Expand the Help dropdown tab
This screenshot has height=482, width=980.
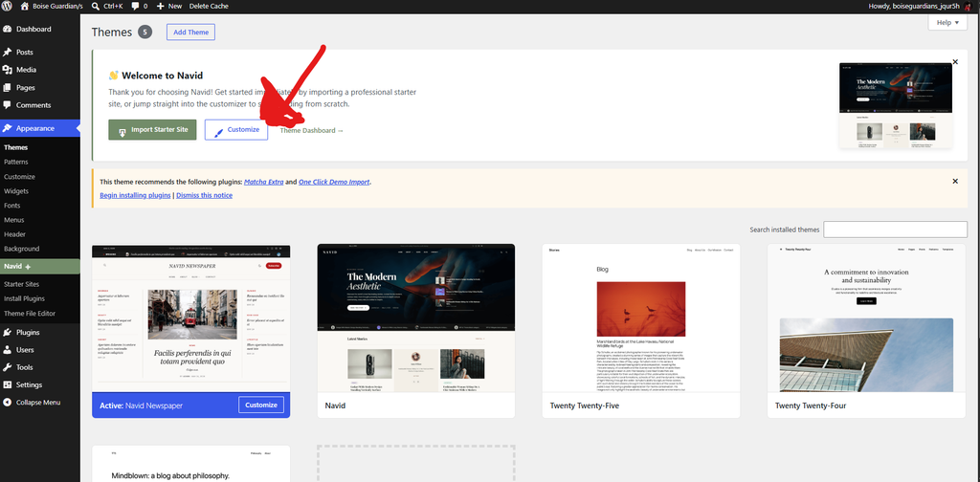(947, 23)
